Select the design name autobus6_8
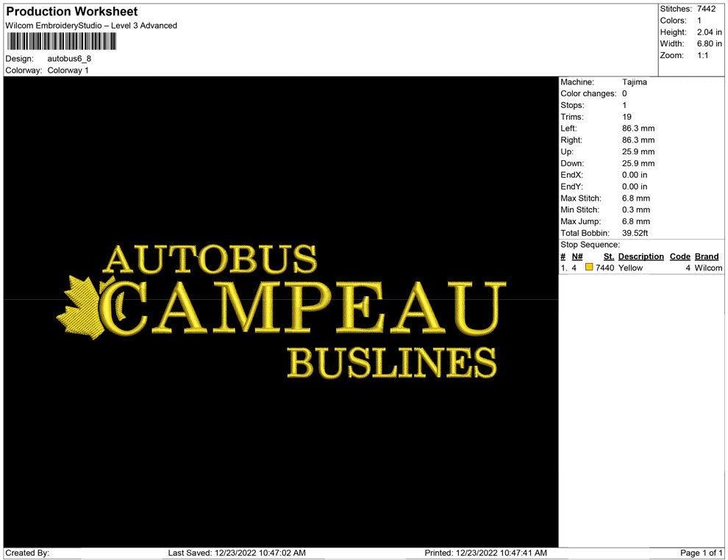The image size is (728, 560). [69, 59]
